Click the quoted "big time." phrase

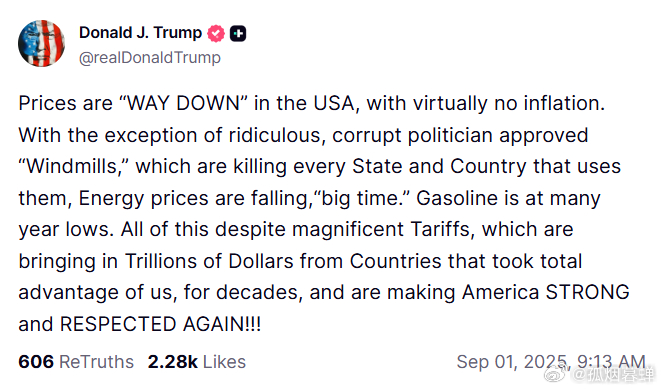362,198
